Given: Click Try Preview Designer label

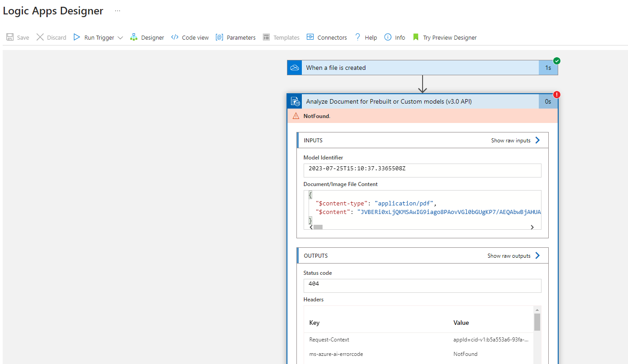Looking at the screenshot, I should 450,38.
